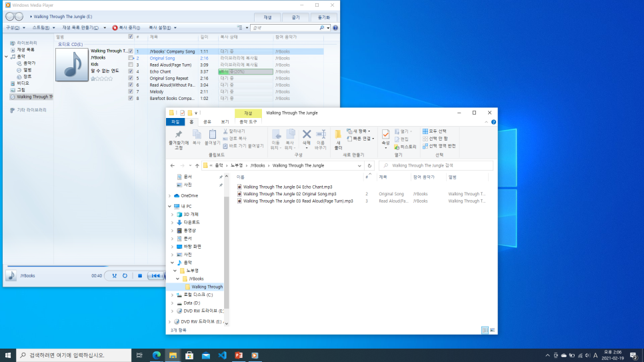Image resolution: width=644 pixels, height=362 pixels.
Task: Open the address bar history dropdown
Action: click(x=359, y=165)
